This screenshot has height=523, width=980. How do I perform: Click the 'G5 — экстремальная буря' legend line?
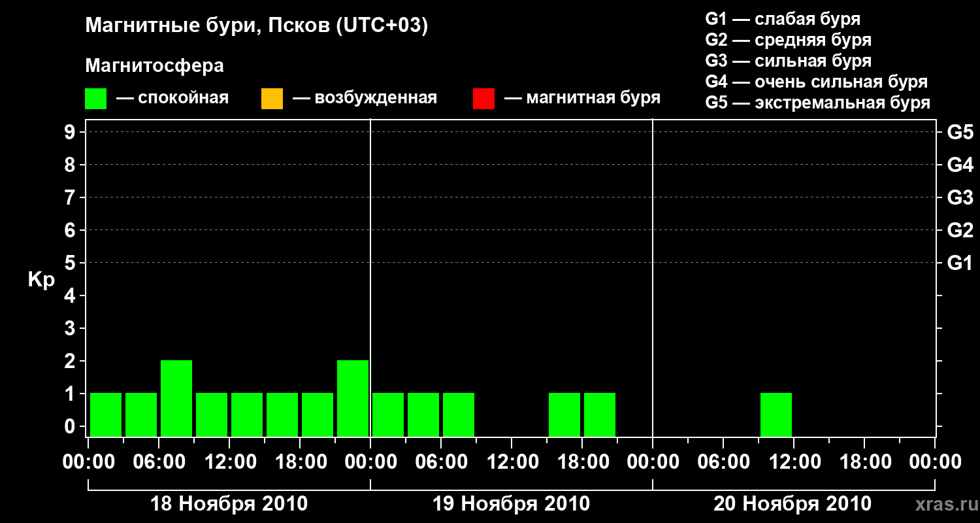[817, 103]
